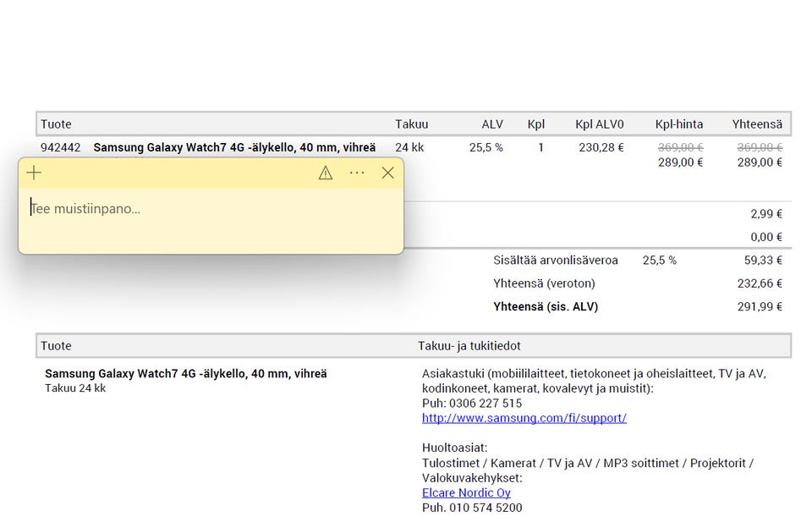
Task: Select the 59,33 € VAT amount
Action: tap(763, 260)
